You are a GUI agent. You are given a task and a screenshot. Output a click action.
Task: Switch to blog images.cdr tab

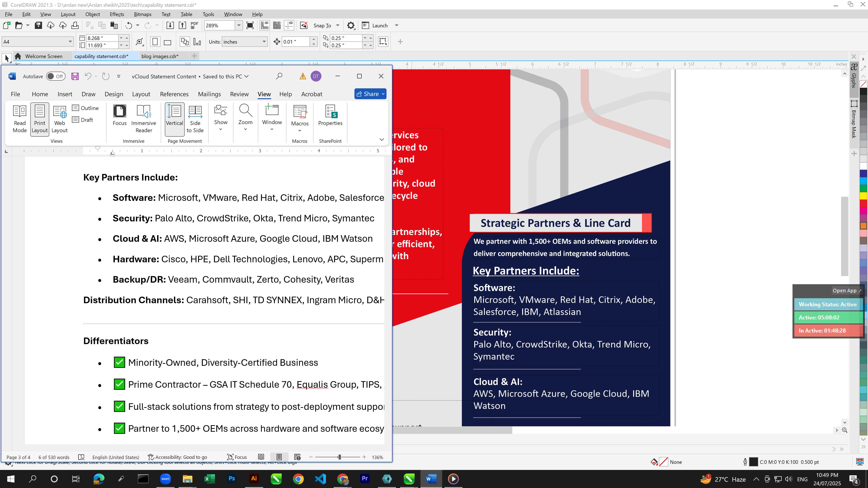[160, 56]
